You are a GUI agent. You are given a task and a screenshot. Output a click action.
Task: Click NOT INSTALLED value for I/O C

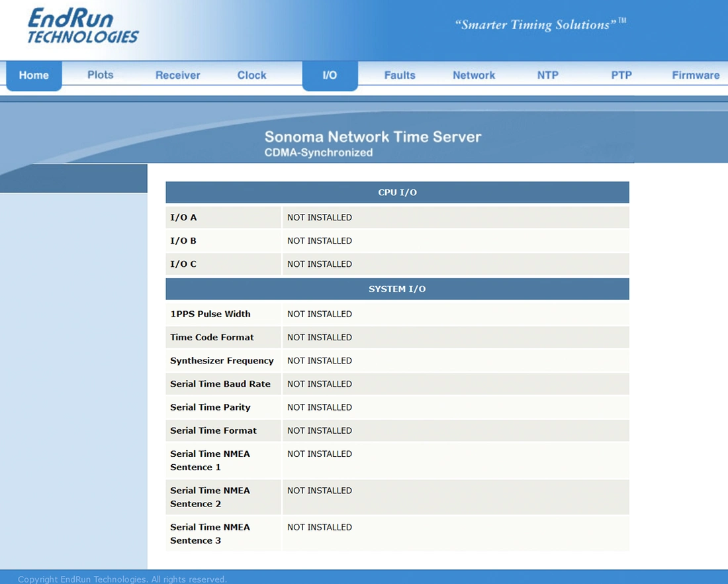pos(320,264)
